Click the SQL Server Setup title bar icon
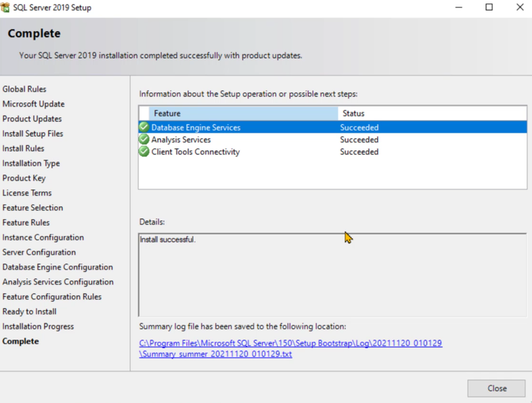 click(5, 7)
